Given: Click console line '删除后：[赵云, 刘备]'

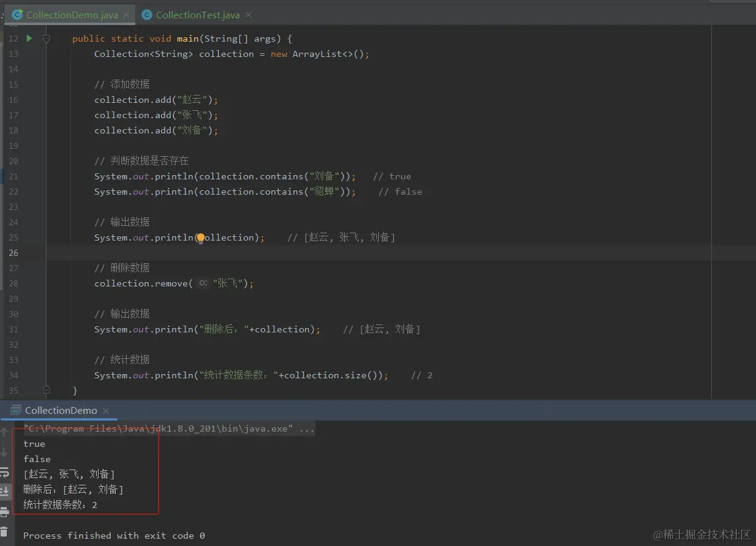Looking at the screenshot, I should (73, 490).
